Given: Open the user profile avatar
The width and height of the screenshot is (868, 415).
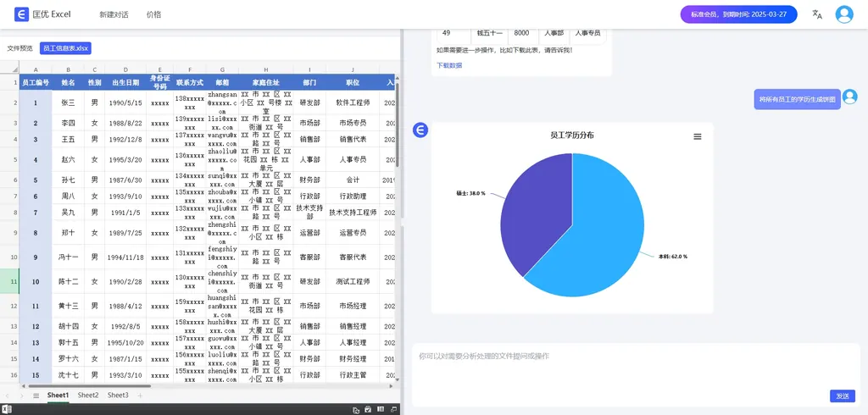Looking at the screenshot, I should 844,14.
